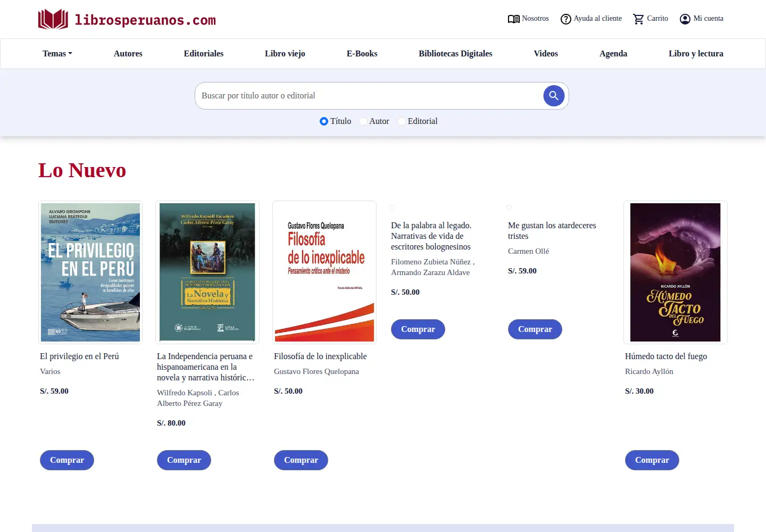Open the Carrito link text
This screenshot has height=532, width=766.
(x=657, y=19)
